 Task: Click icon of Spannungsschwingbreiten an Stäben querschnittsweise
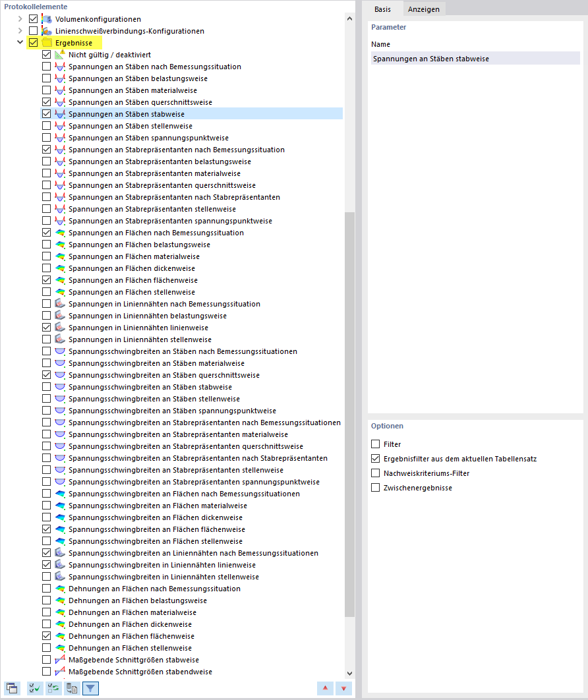(60, 375)
